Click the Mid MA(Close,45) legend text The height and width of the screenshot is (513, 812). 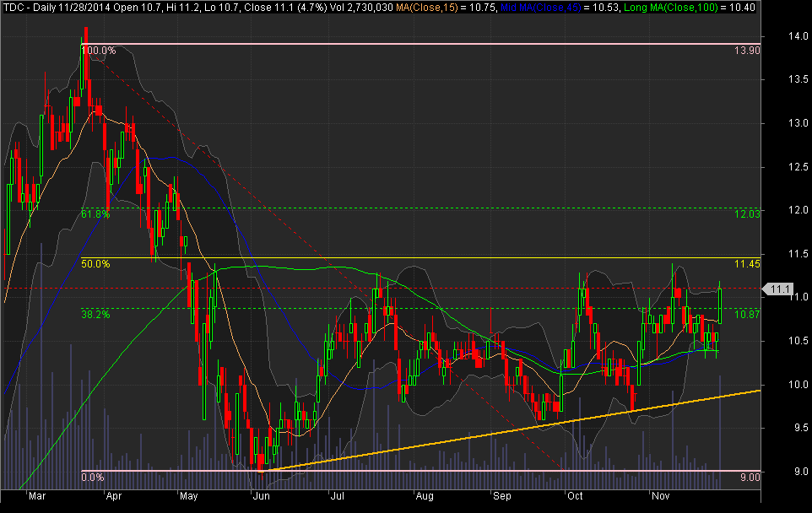click(x=541, y=8)
